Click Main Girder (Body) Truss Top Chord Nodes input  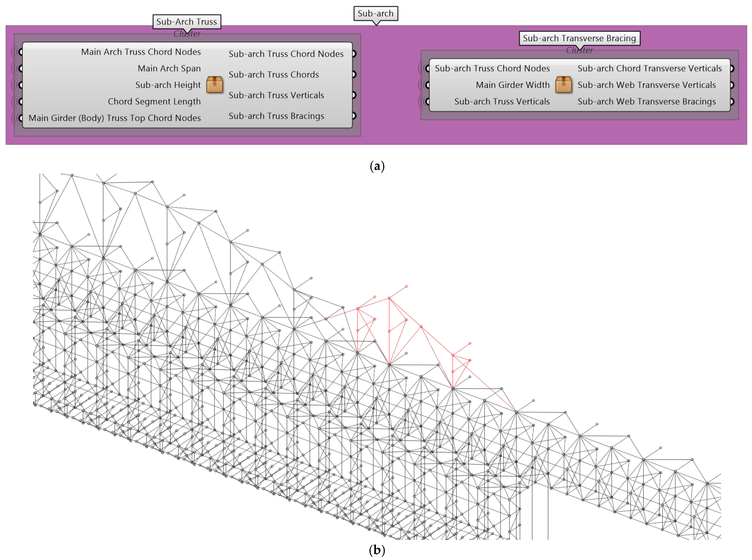(115, 118)
